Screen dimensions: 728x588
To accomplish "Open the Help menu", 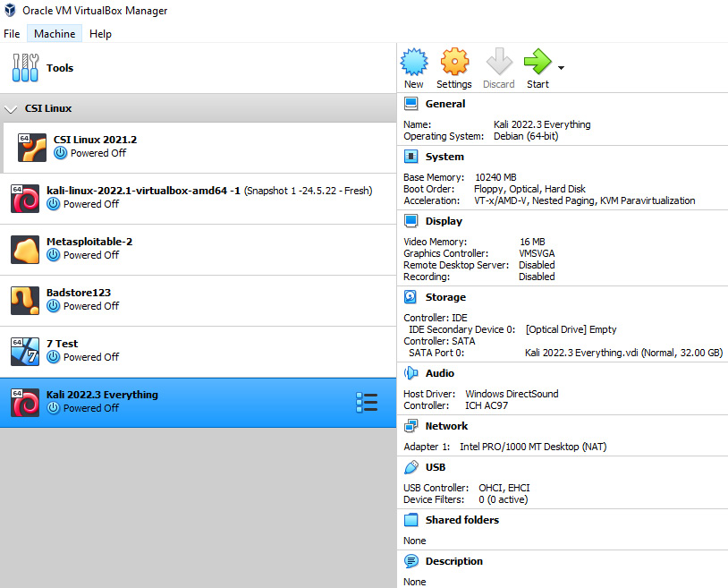I will [100, 34].
